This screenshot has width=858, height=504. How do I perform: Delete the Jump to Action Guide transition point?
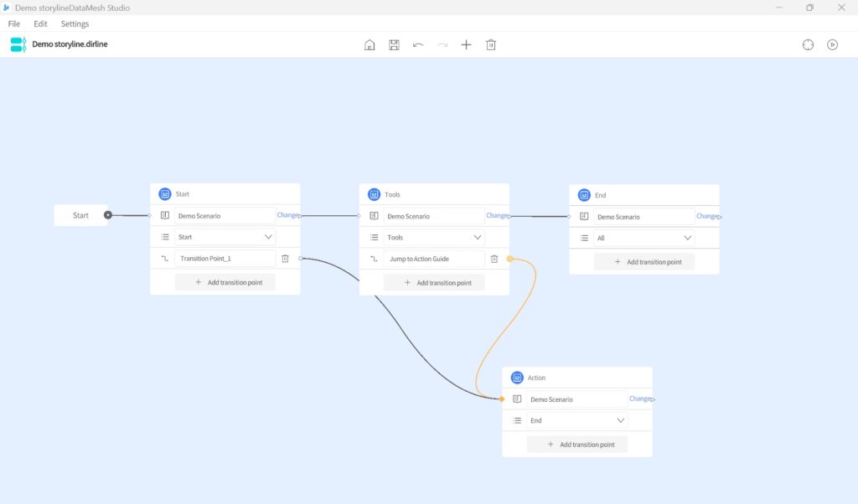(494, 258)
